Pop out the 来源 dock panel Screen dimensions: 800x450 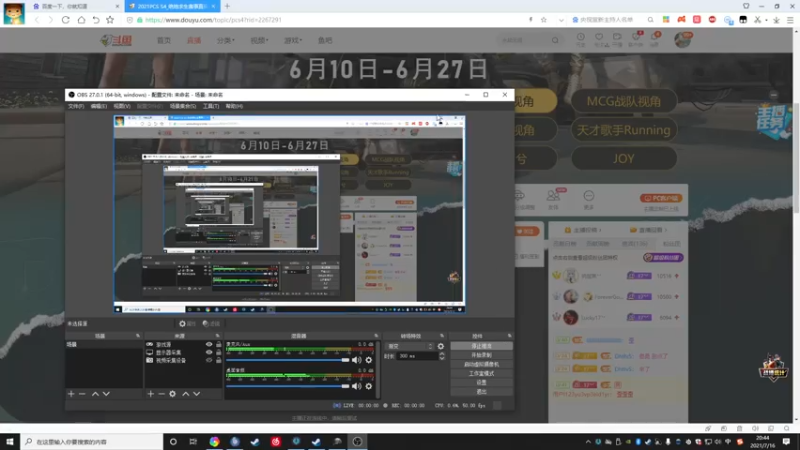point(218,336)
